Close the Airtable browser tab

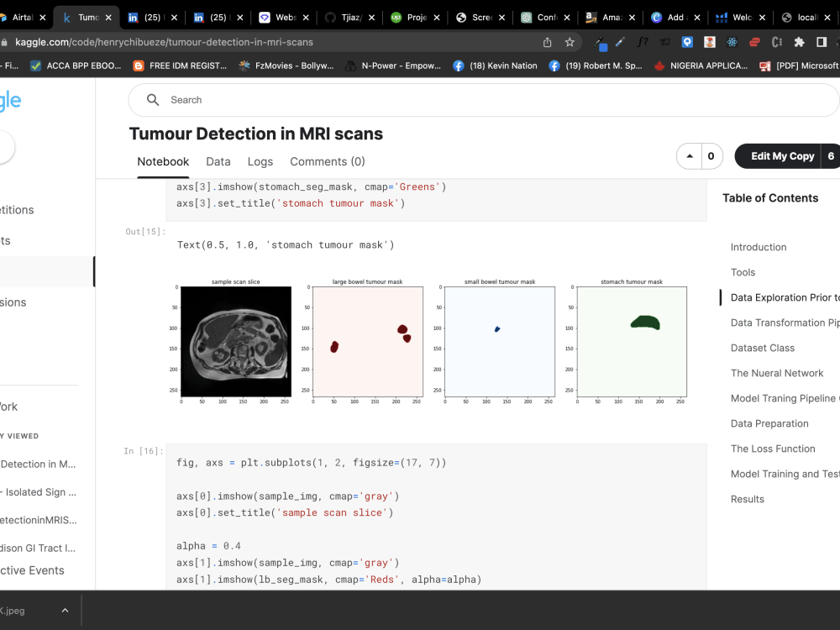42,18
